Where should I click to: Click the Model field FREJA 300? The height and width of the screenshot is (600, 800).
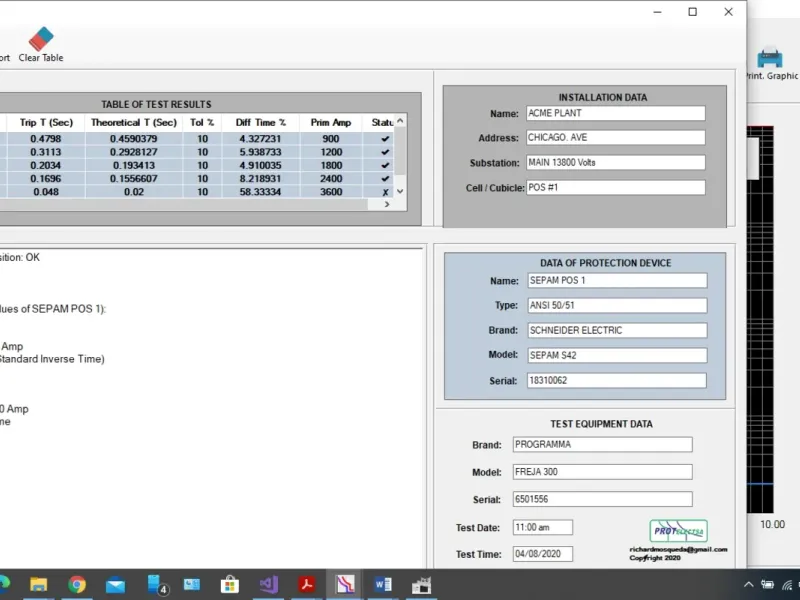click(603, 472)
